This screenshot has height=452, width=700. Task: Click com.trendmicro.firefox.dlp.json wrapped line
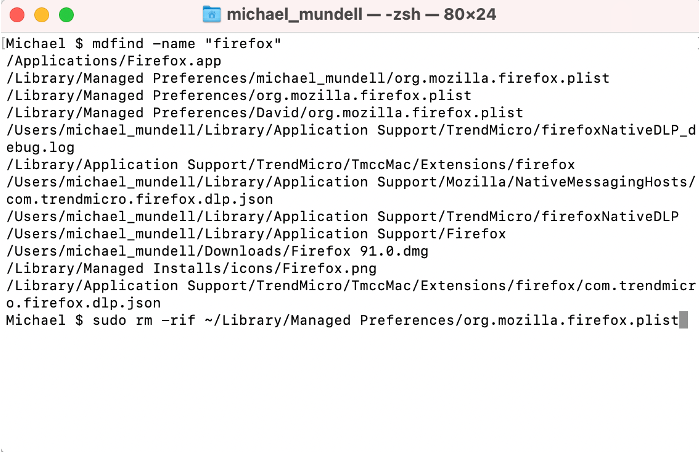pos(139,200)
